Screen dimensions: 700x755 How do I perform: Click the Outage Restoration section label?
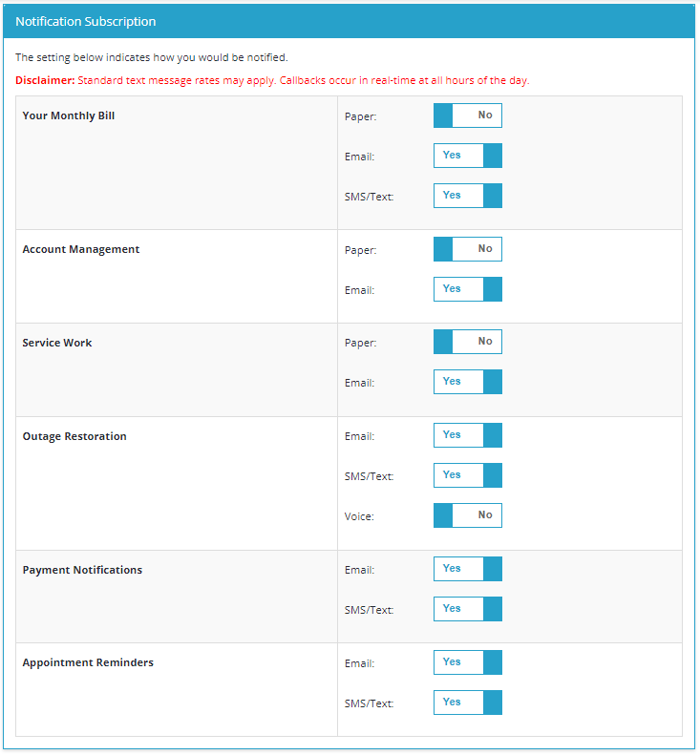tap(74, 437)
